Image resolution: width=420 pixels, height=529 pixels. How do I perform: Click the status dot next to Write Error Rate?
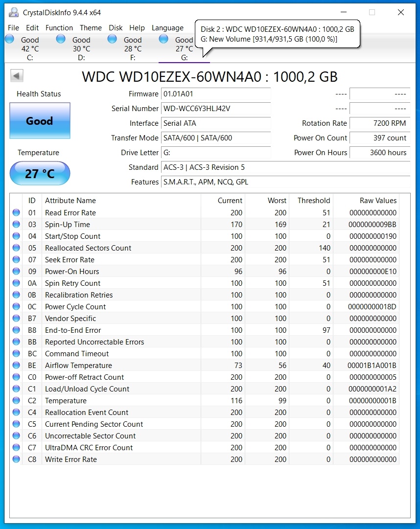(16, 460)
